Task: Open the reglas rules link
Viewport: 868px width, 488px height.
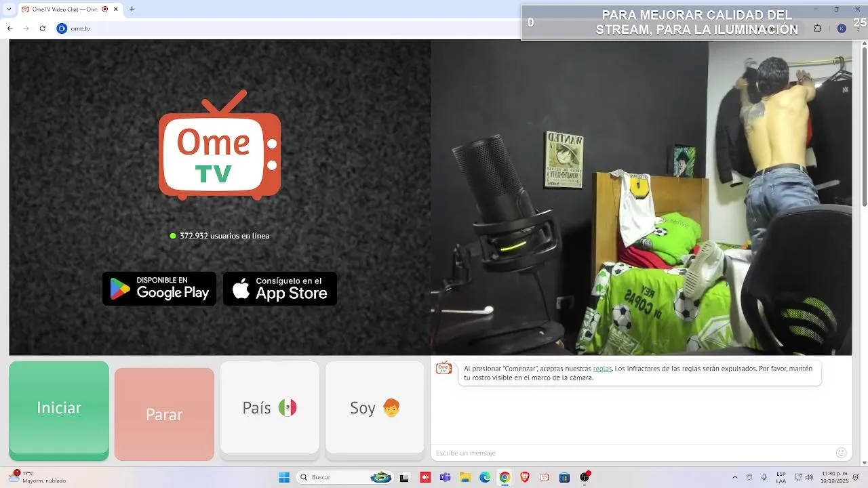Action: click(602, 369)
